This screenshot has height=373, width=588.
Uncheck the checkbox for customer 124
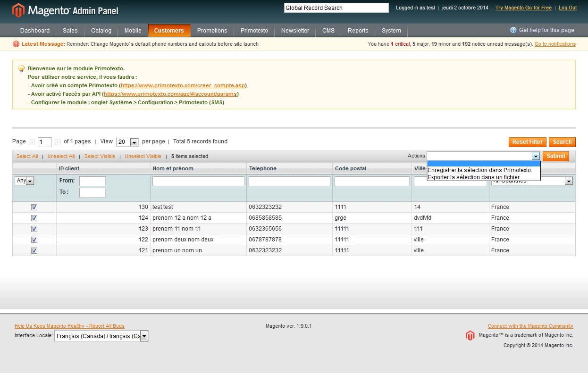(x=34, y=218)
